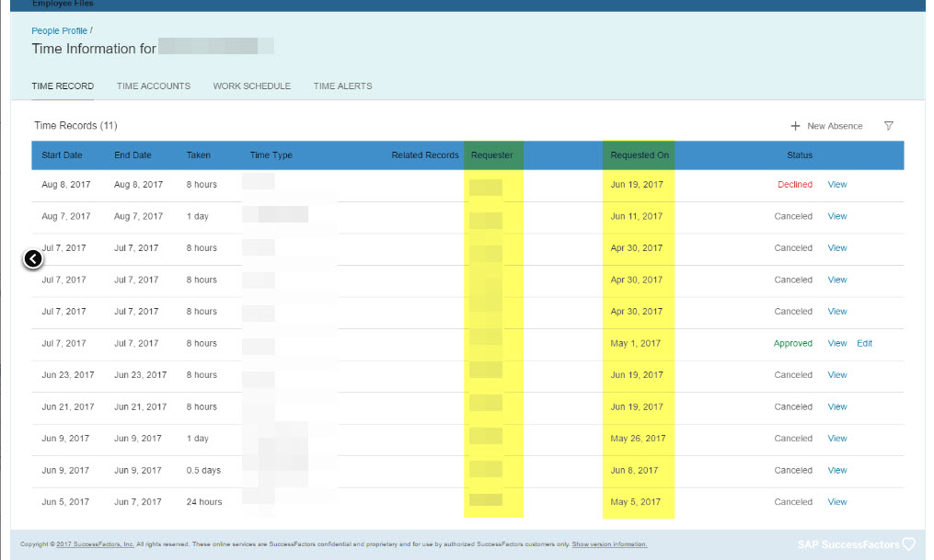This screenshot has height=560, width=934.
Task: Click the Related Records column header
Action: tap(425, 155)
